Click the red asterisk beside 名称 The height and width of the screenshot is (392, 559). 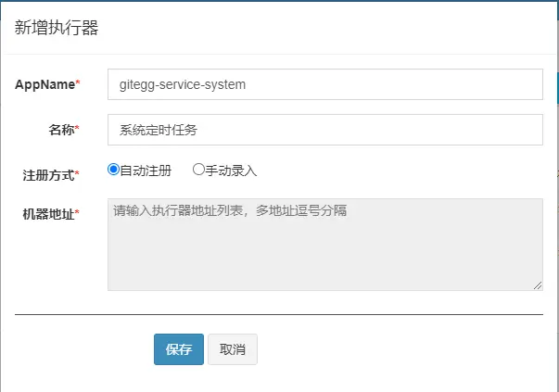(x=78, y=130)
